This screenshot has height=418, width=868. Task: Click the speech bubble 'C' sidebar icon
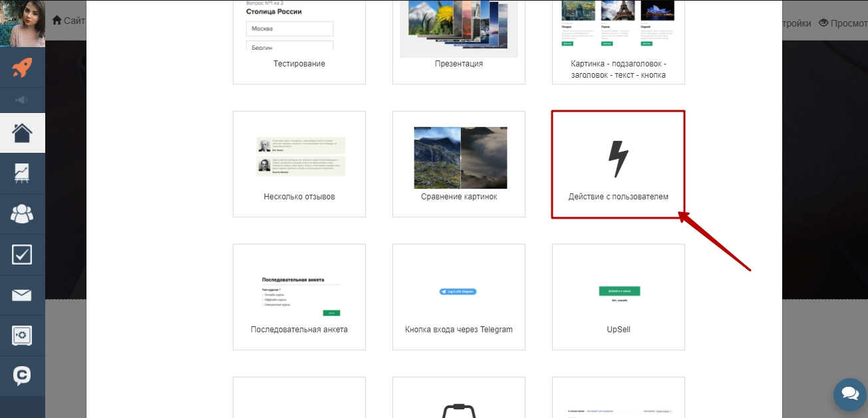point(22,376)
